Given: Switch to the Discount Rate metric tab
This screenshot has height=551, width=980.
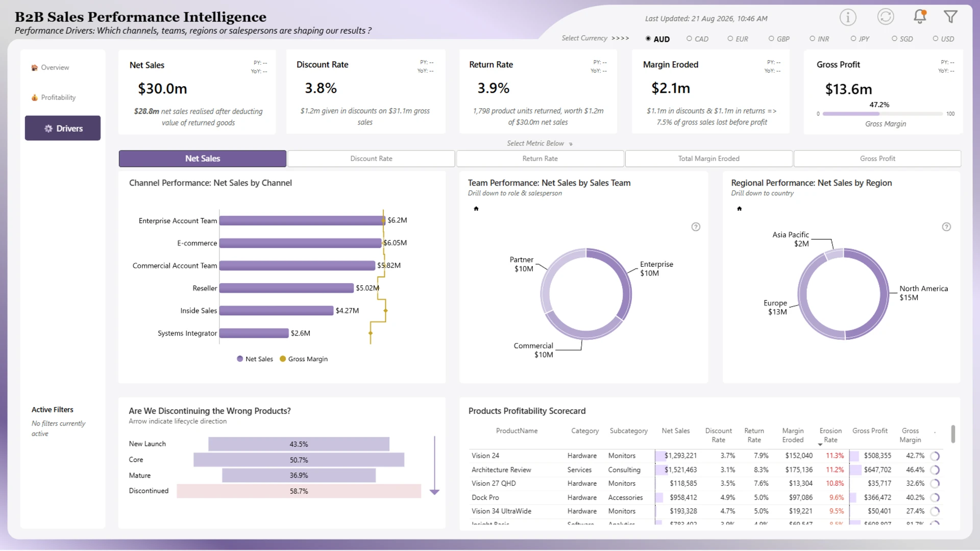Looking at the screenshot, I should pos(371,159).
